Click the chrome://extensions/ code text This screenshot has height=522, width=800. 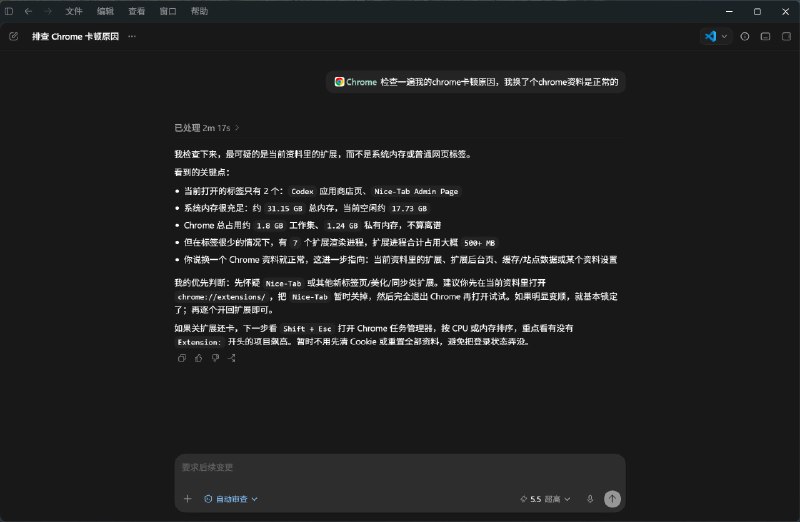(221, 296)
